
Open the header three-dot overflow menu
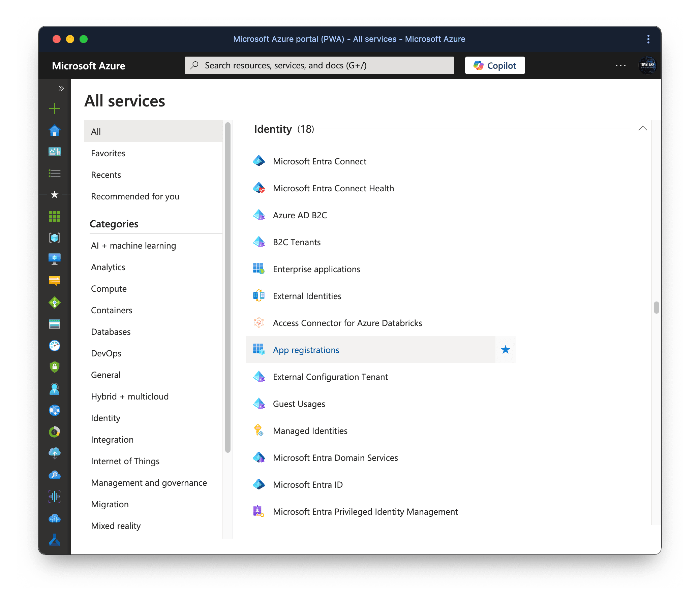coord(620,65)
